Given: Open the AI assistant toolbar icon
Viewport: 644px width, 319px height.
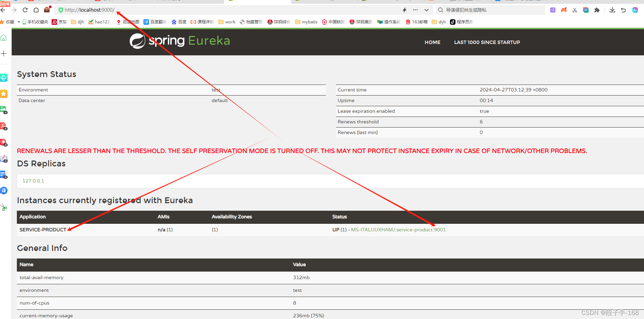Looking at the screenshot, I should point(635,10).
